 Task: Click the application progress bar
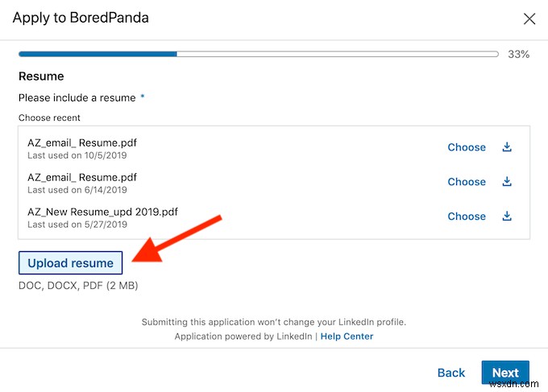coord(258,55)
